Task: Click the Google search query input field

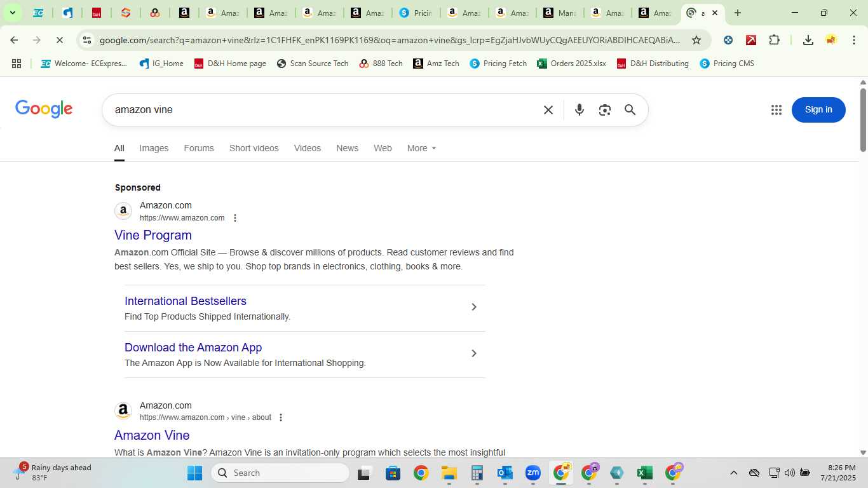Action: click(324, 110)
